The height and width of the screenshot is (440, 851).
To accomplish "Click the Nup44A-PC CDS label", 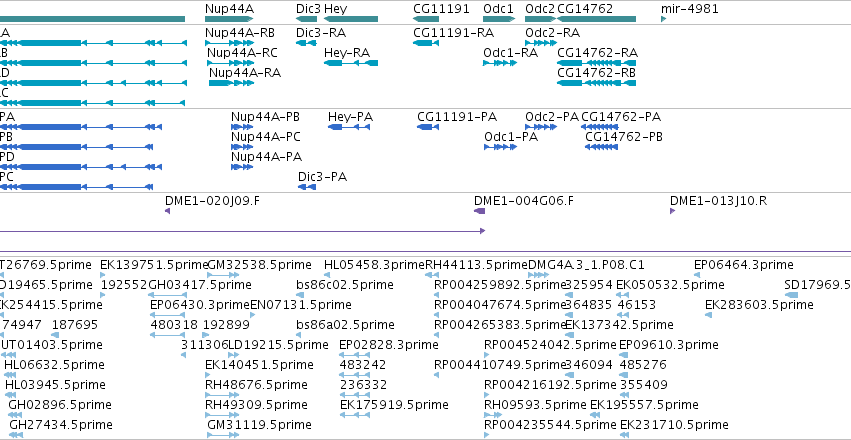I will [x=266, y=137].
